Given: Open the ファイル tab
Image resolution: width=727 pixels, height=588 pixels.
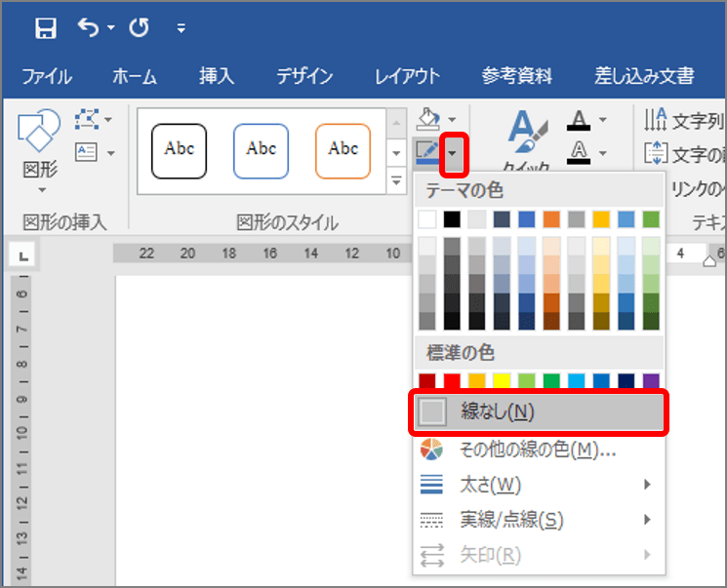Looking at the screenshot, I should click(x=47, y=76).
